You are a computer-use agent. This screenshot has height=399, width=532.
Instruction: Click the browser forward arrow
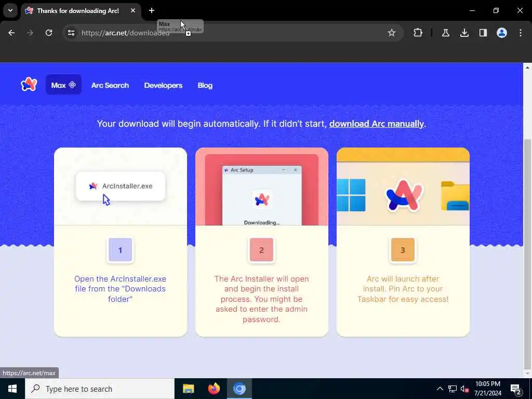point(30,33)
